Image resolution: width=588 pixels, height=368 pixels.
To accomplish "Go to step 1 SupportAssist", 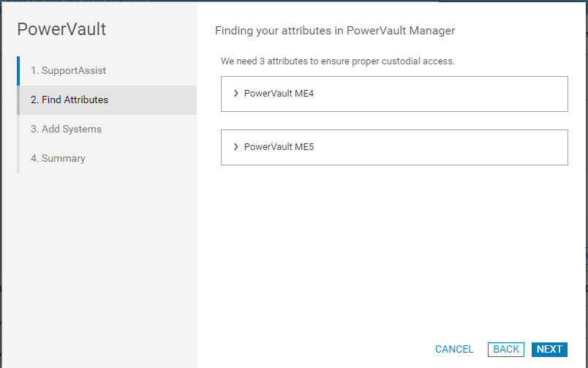I will click(68, 70).
